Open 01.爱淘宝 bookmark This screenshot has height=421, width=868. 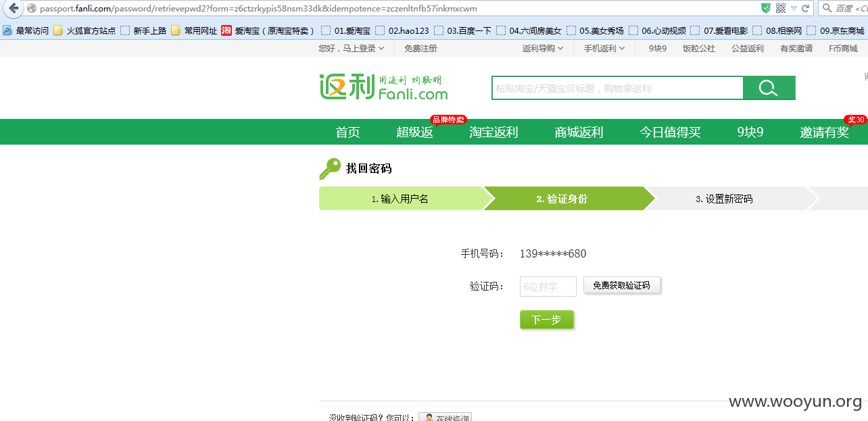(345, 30)
